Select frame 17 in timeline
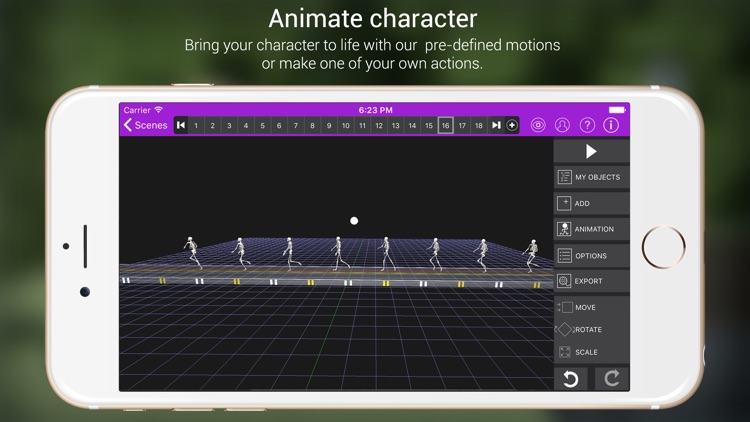 point(462,125)
